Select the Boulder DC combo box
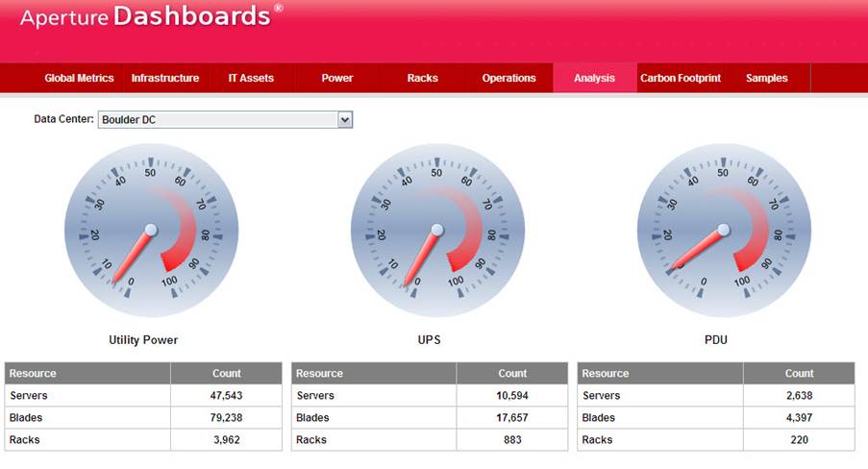 (217, 119)
